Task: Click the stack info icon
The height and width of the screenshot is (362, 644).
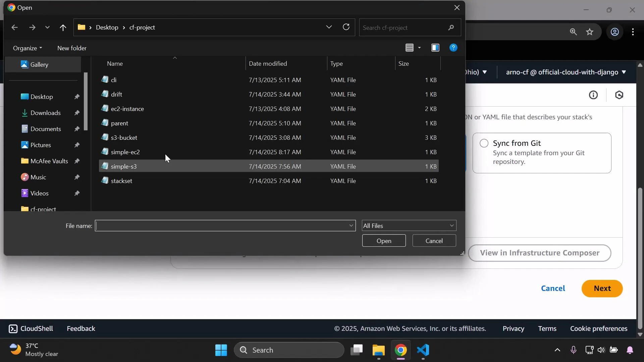Action: coord(593,95)
